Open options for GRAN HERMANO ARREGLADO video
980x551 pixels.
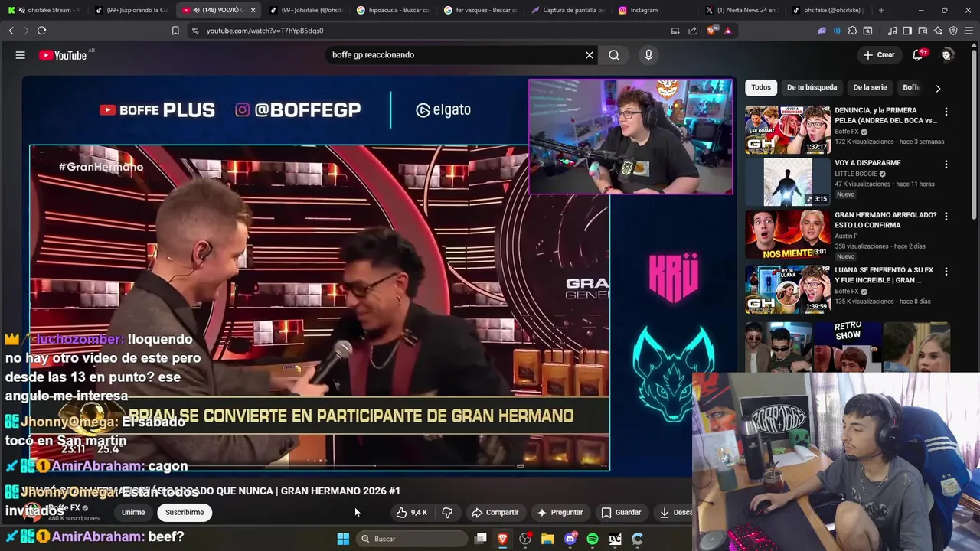pos(946,216)
